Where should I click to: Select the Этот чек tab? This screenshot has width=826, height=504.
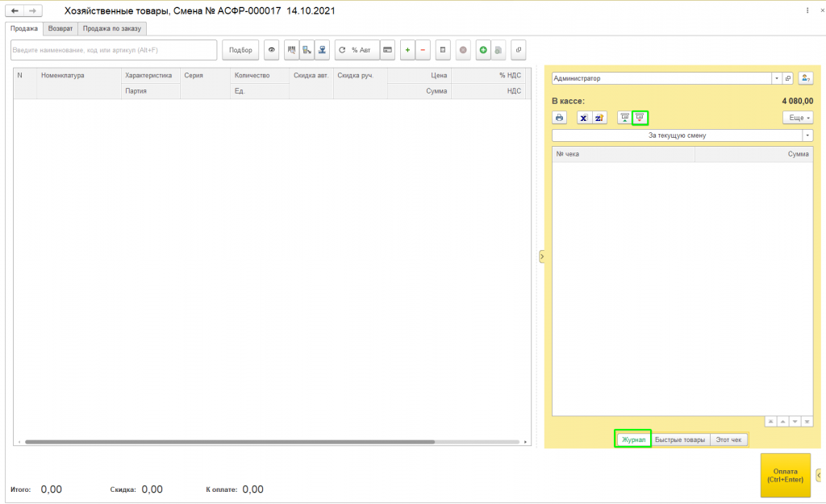(x=728, y=439)
